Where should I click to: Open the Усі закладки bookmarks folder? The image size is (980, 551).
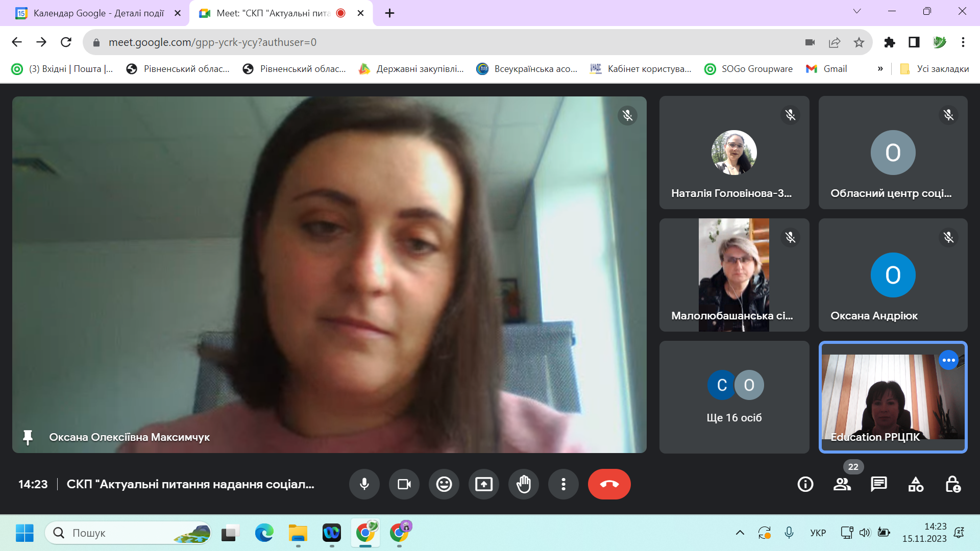[x=934, y=69]
